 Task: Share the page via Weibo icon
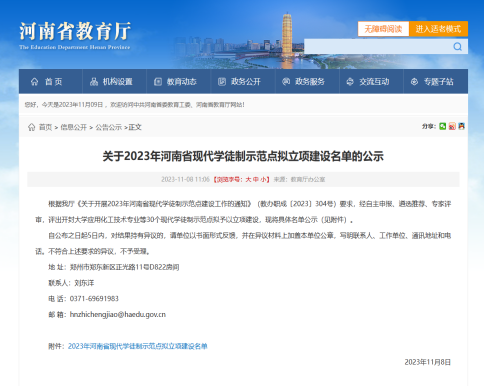452,126
